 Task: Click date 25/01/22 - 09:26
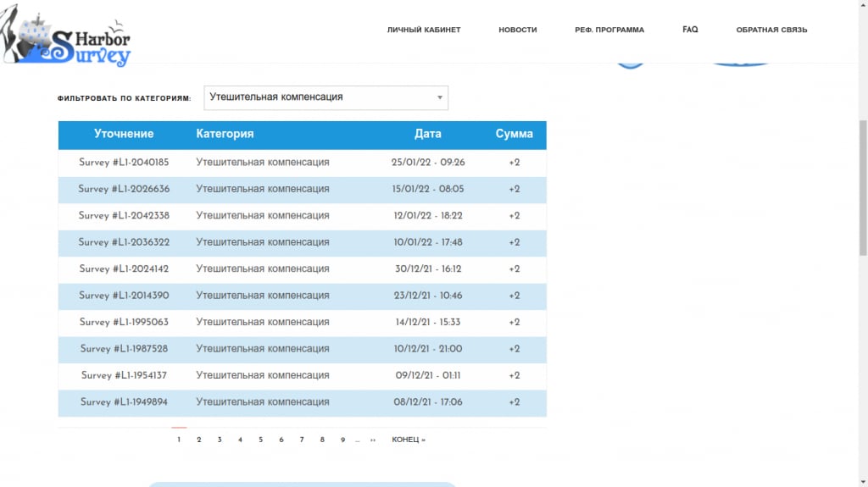(428, 163)
